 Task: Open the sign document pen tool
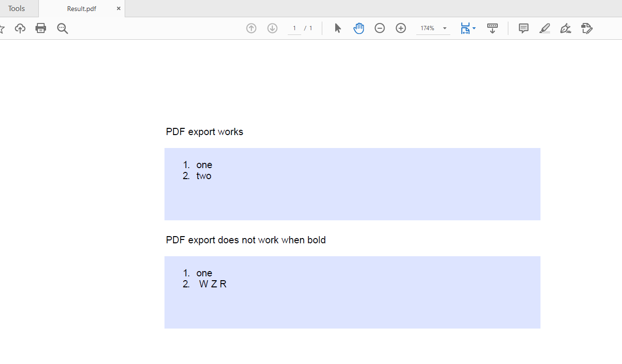point(565,28)
